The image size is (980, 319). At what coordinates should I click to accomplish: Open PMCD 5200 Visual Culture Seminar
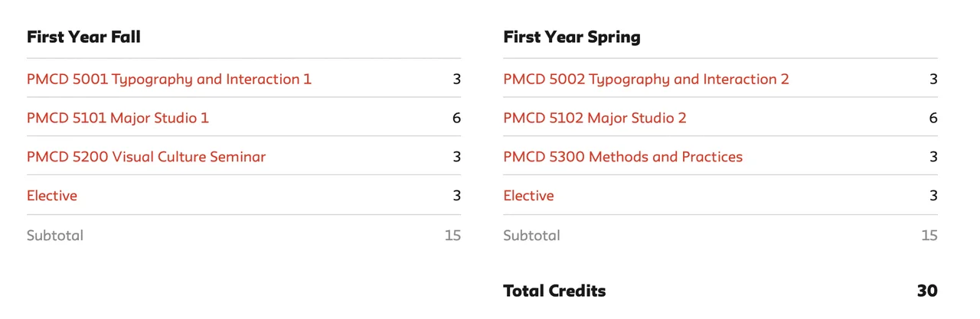pos(145,157)
